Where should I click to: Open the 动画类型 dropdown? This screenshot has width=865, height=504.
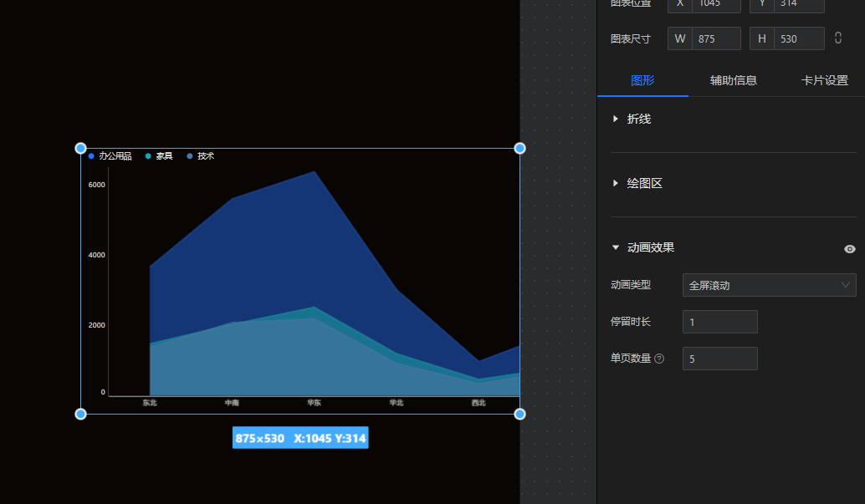pos(769,285)
